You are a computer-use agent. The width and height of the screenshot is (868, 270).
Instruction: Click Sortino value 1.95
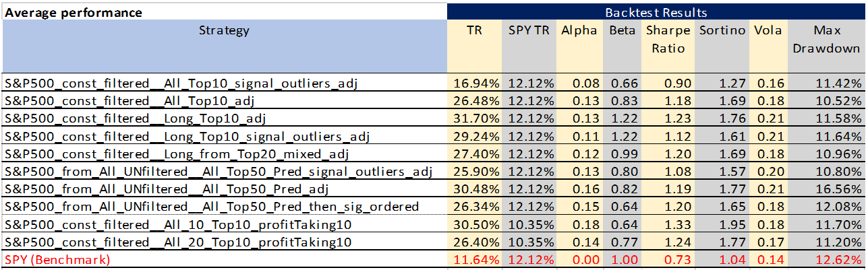(x=722, y=224)
